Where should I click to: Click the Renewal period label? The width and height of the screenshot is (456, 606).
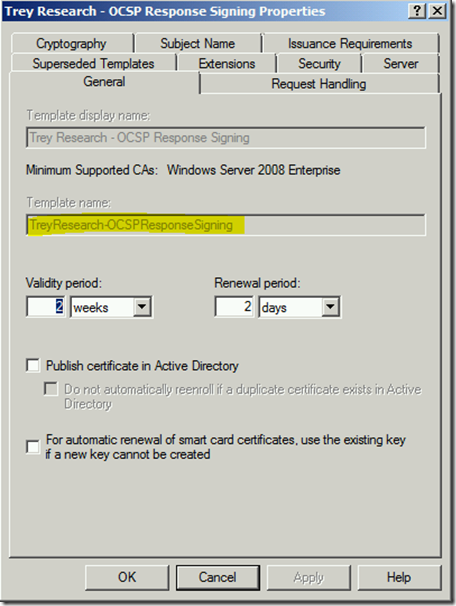257,283
